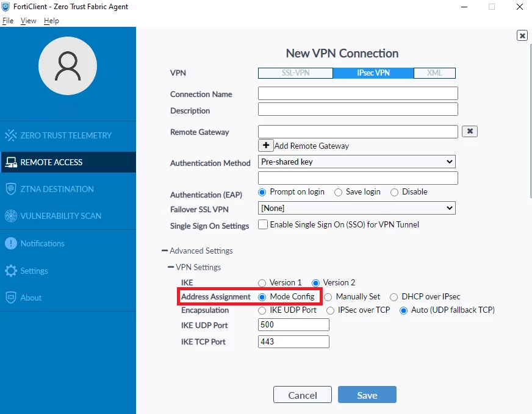Screen dimensions: 532x414
Task: Select Disable EAP authentication radio button
Action: click(394, 192)
